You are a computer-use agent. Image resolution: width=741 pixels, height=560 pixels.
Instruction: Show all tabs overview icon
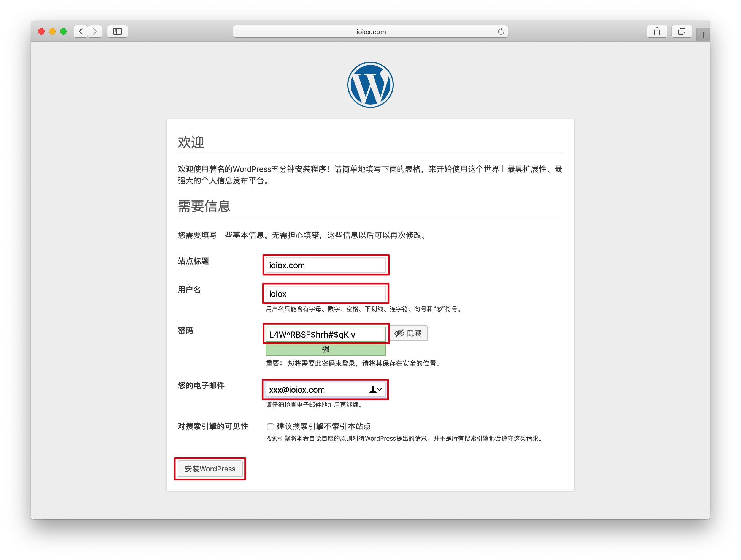point(681,31)
